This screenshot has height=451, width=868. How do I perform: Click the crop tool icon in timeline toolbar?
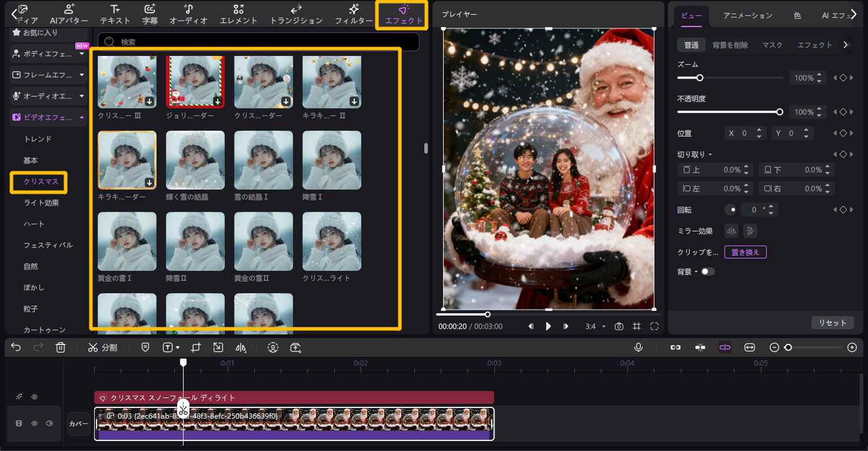(196, 347)
